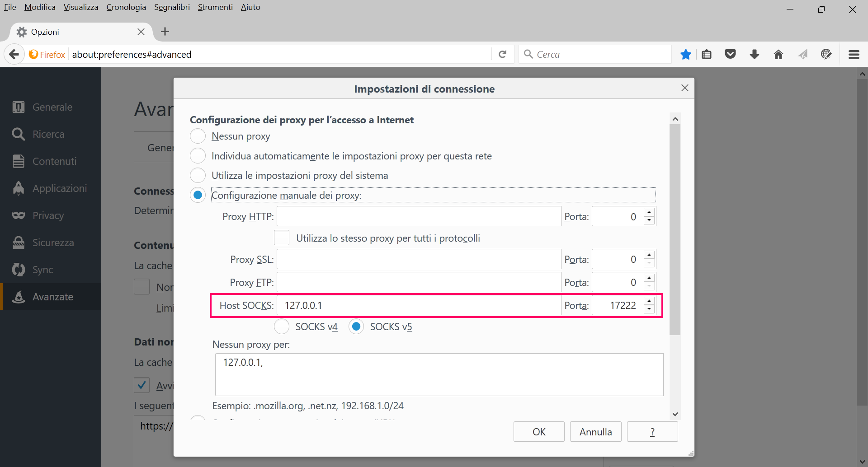
Task: Increase the Proxy HTTP port value
Action: click(x=649, y=212)
